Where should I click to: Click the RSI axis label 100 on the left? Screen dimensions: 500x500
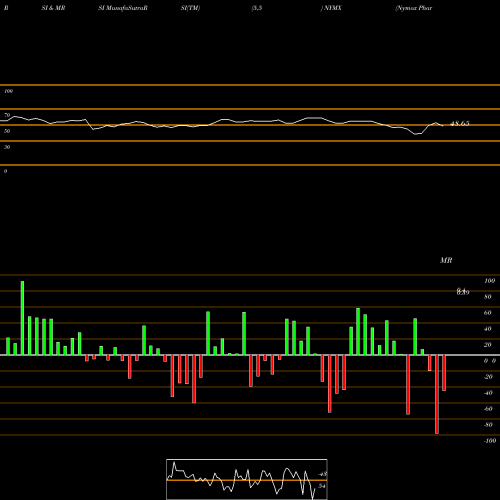8,91
